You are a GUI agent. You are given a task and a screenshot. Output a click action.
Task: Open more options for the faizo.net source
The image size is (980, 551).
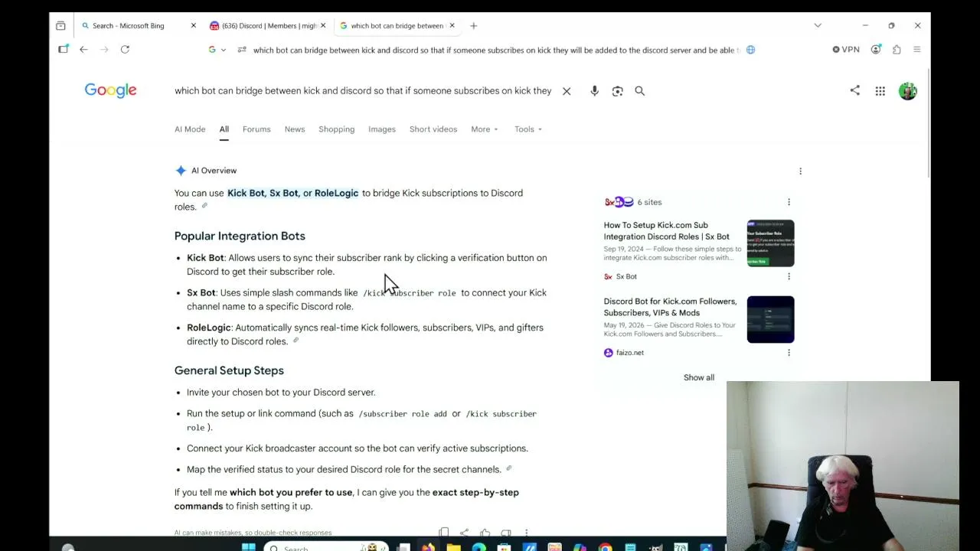click(x=789, y=353)
